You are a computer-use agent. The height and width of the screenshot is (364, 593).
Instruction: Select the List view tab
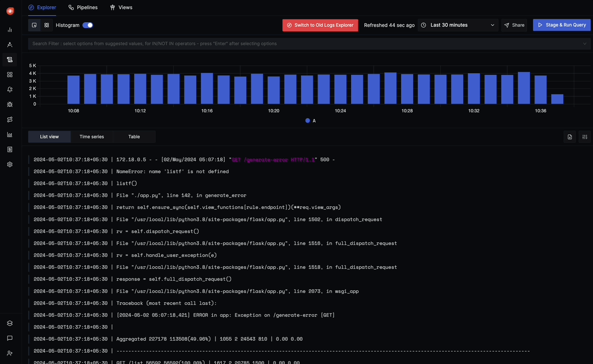49,137
